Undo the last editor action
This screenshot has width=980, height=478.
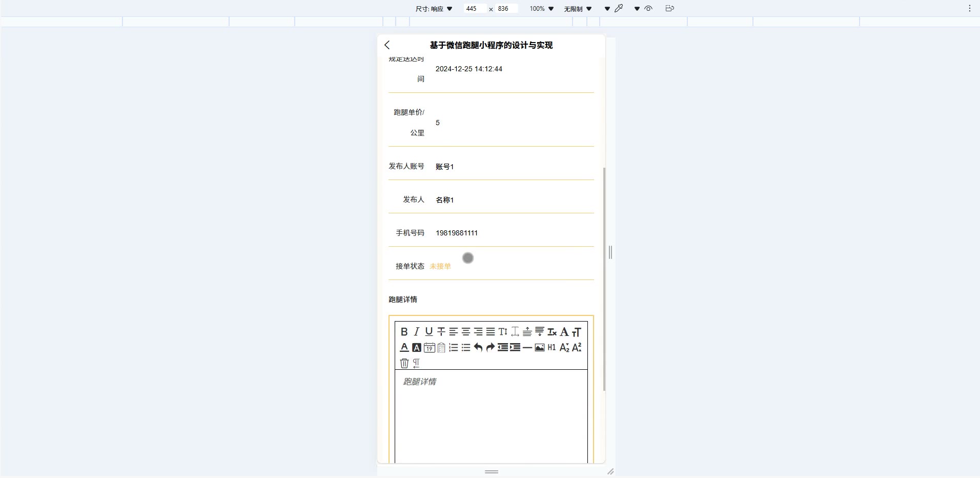pyautogui.click(x=478, y=348)
